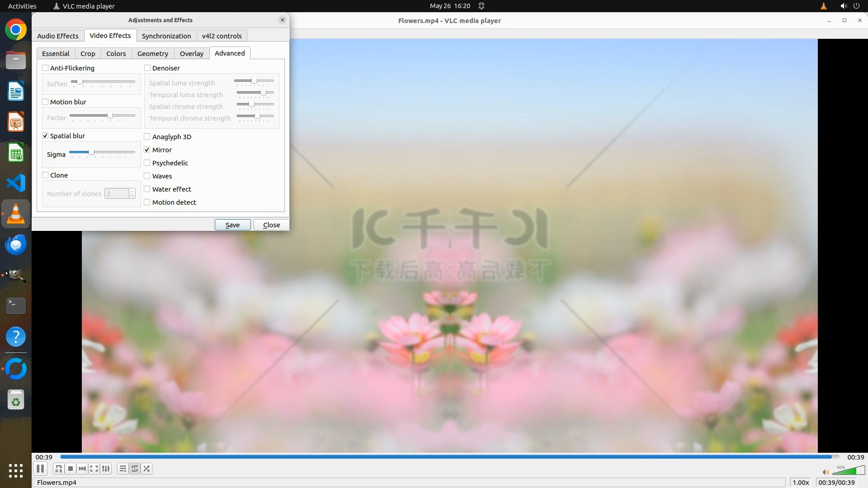The height and width of the screenshot is (488, 868).
Task: Click Close button in effects dialog
Action: [x=271, y=225]
